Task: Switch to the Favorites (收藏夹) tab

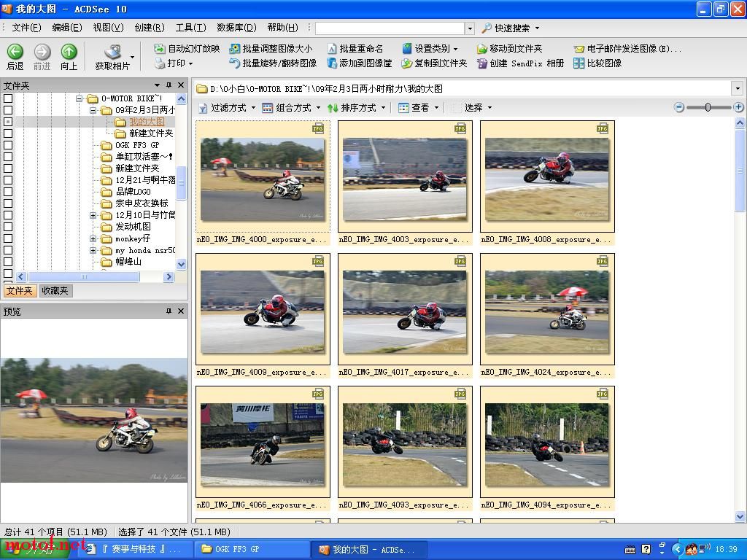Action: pos(55,290)
